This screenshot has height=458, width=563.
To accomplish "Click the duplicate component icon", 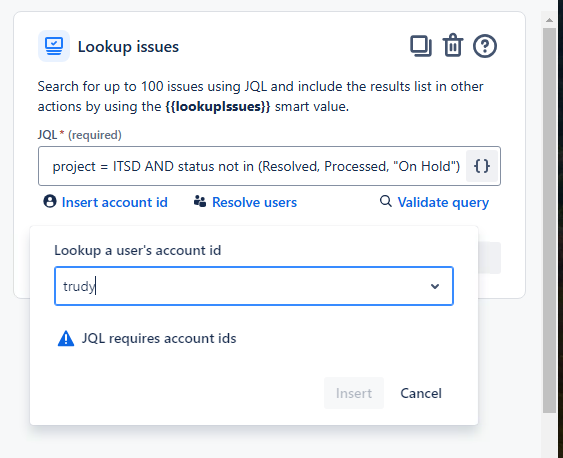I will (420, 46).
